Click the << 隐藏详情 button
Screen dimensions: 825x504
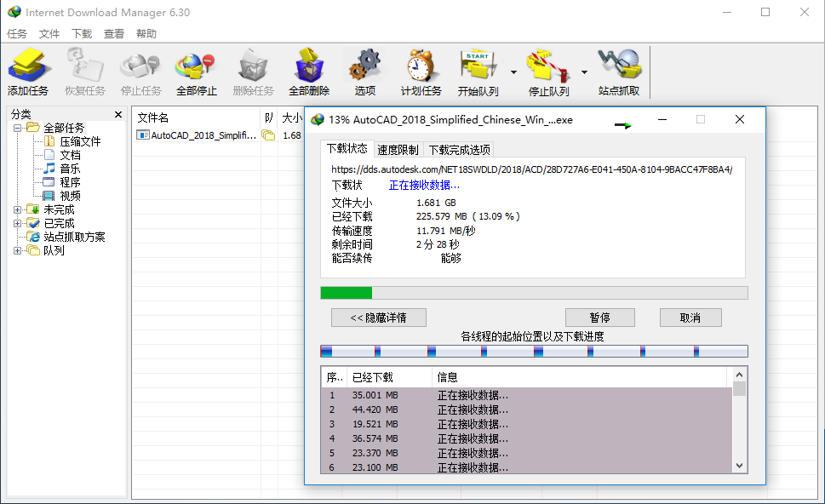click(x=379, y=318)
